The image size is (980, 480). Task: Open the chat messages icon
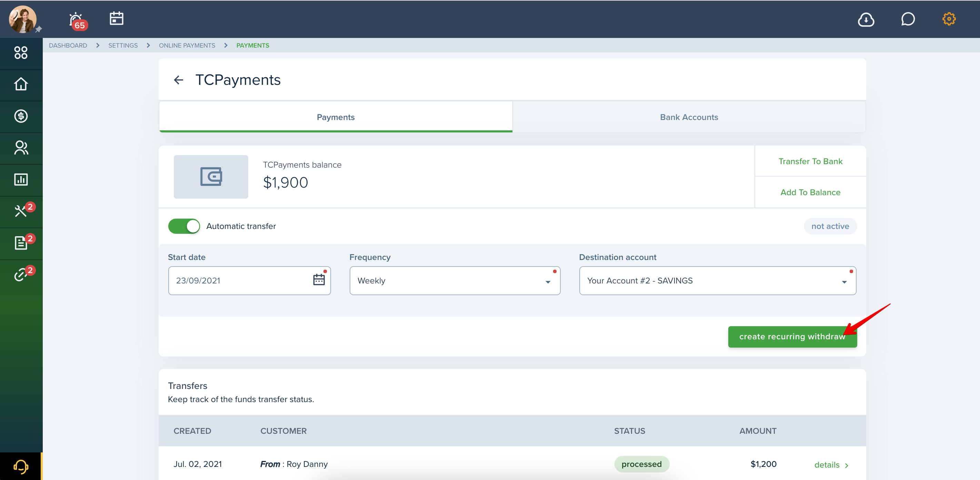(x=908, y=19)
